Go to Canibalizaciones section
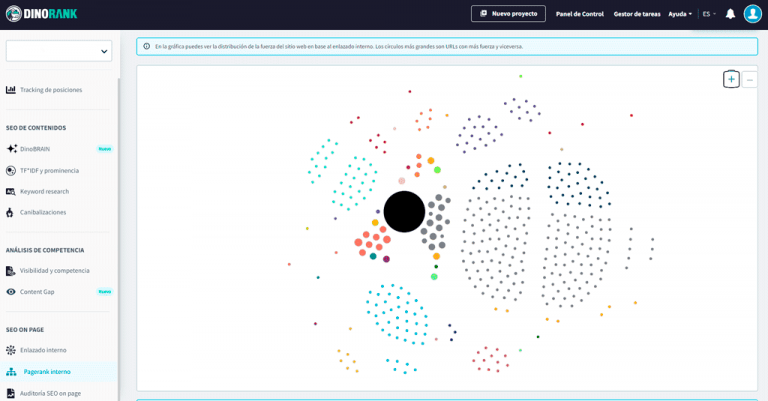 pos(43,212)
